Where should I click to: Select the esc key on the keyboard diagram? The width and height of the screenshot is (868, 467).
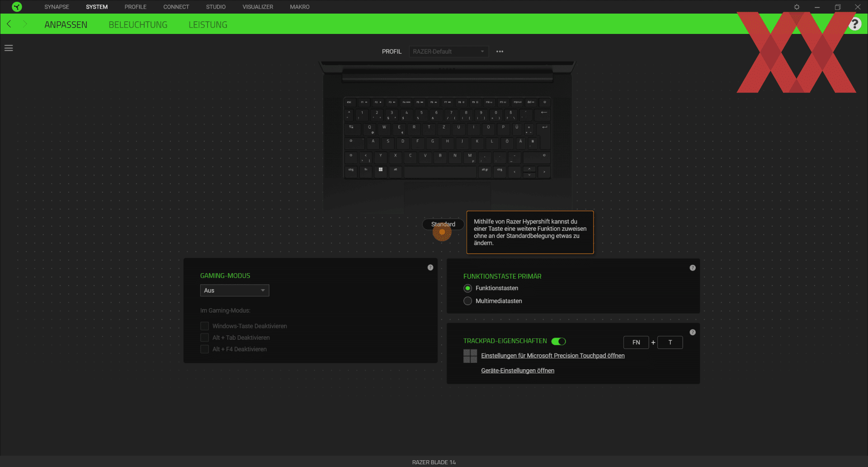[349, 102]
